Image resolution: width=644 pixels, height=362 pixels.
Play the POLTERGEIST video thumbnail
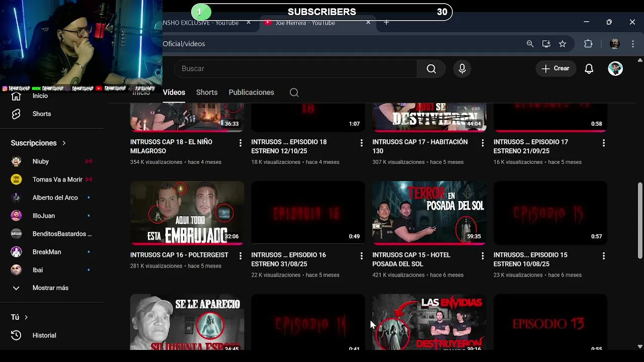[x=187, y=213]
